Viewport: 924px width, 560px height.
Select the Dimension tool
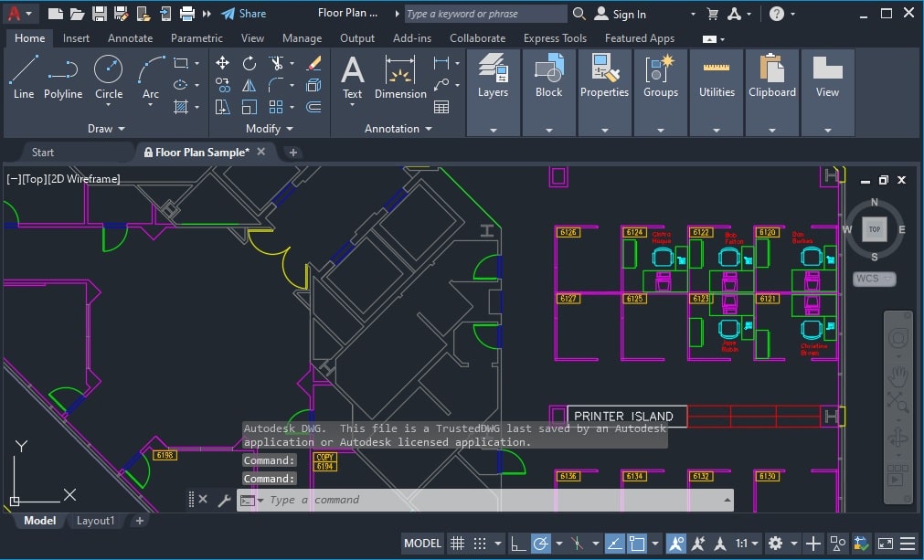(x=400, y=77)
